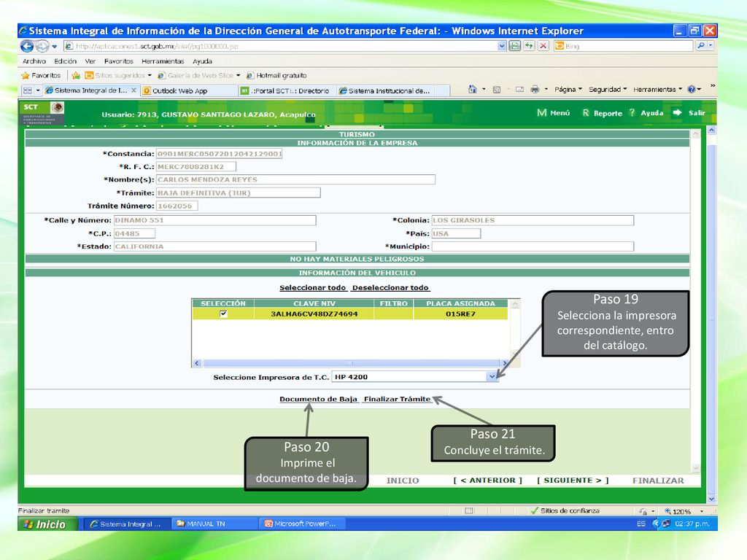Click the Home icon in the command bar
Viewport: 747px width, 560px height.
[472, 89]
